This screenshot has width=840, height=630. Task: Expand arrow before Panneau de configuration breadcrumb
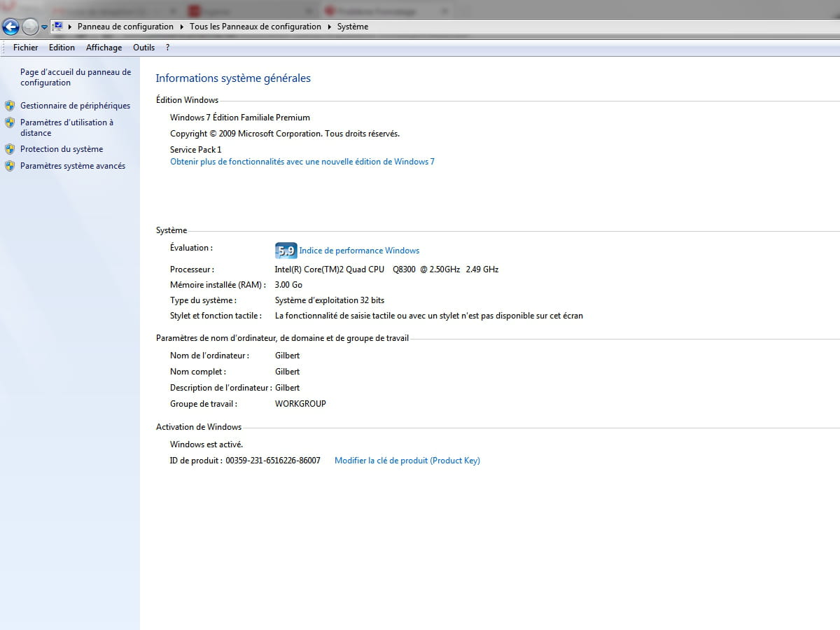point(70,27)
